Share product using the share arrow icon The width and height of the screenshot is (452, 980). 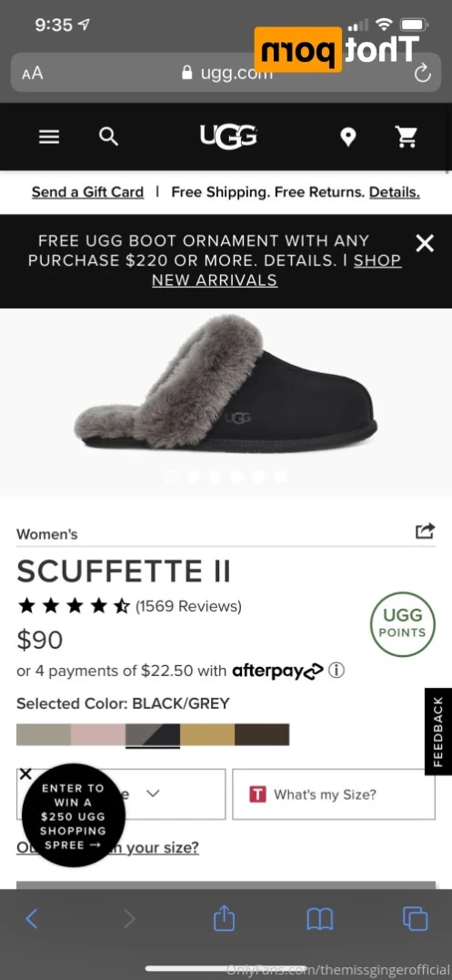(425, 531)
